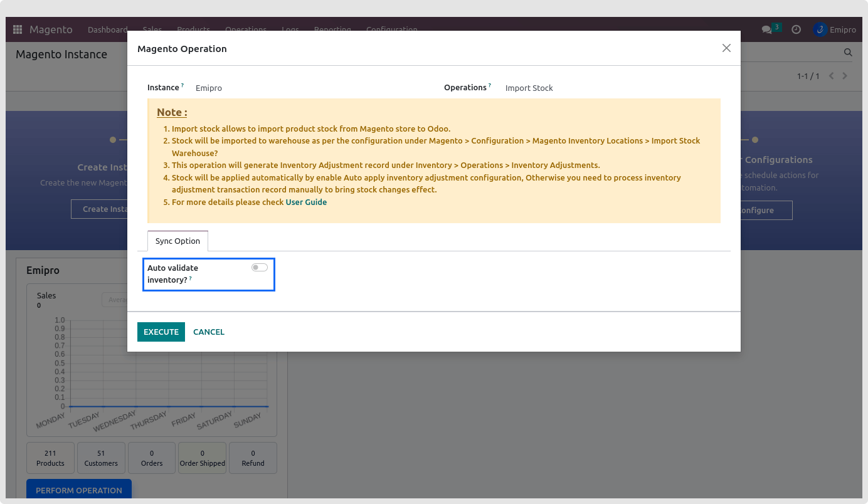Open the Operations field showing Import Stock
The height and width of the screenshot is (504, 868).
(529, 88)
